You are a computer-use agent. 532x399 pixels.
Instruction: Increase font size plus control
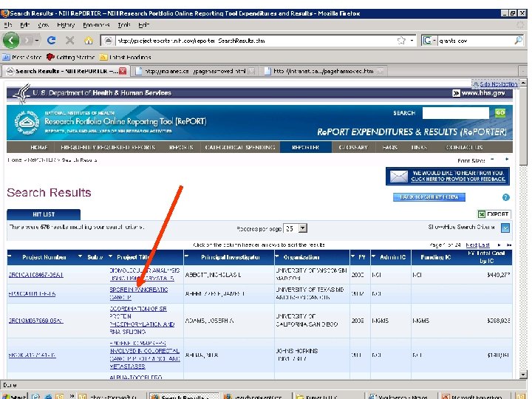pos(507,159)
